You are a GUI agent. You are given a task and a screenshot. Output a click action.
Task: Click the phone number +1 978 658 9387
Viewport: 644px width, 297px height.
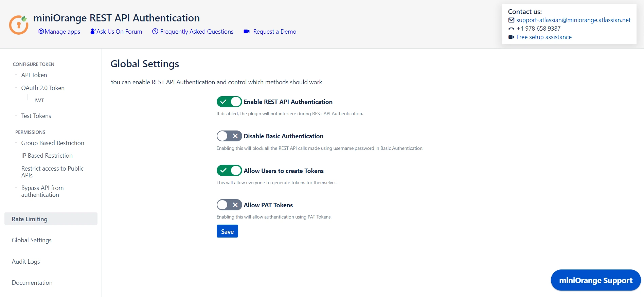(x=538, y=29)
